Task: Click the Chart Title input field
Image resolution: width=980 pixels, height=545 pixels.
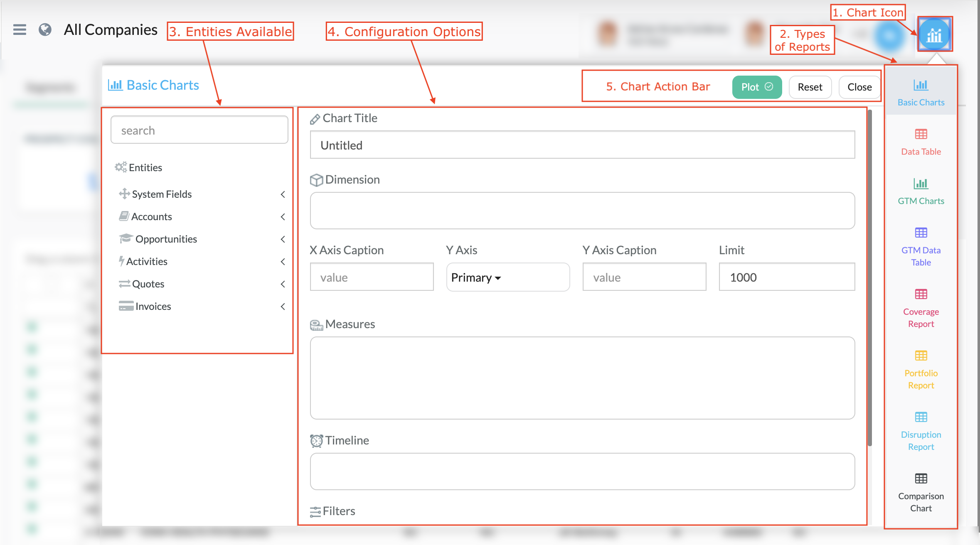Action: 582,145
